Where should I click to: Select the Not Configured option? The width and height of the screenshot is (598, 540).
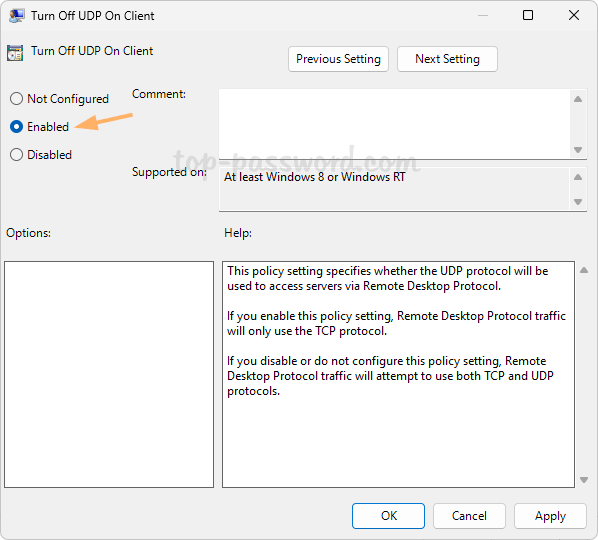[x=16, y=99]
